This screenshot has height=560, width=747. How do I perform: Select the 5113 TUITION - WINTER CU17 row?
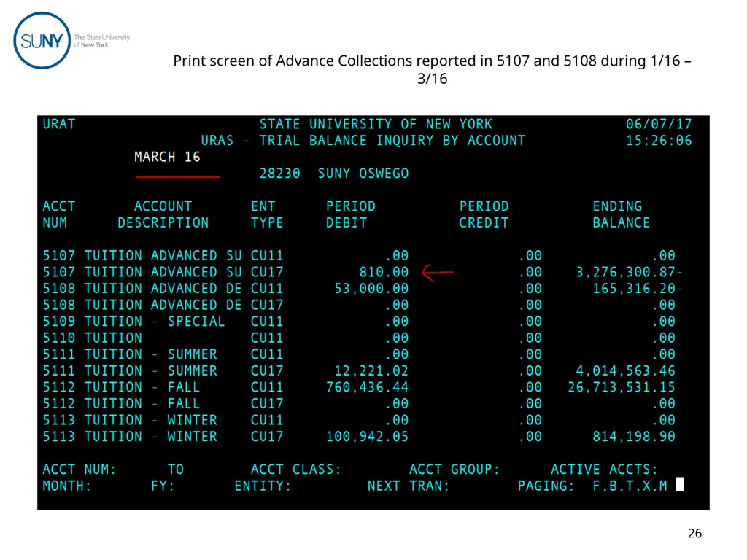(x=359, y=437)
